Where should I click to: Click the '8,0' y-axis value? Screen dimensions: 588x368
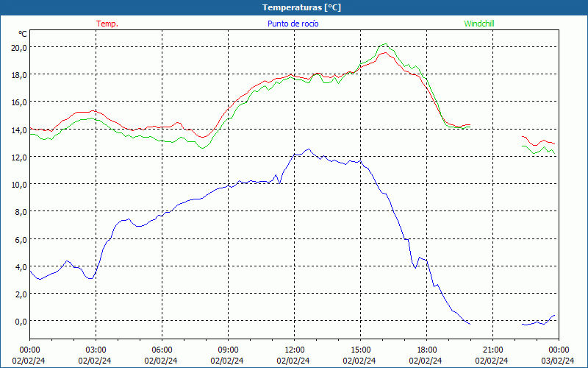[21, 212]
